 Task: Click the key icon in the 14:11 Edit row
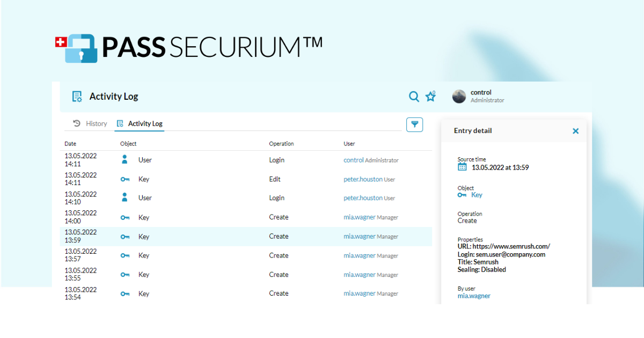(x=125, y=179)
